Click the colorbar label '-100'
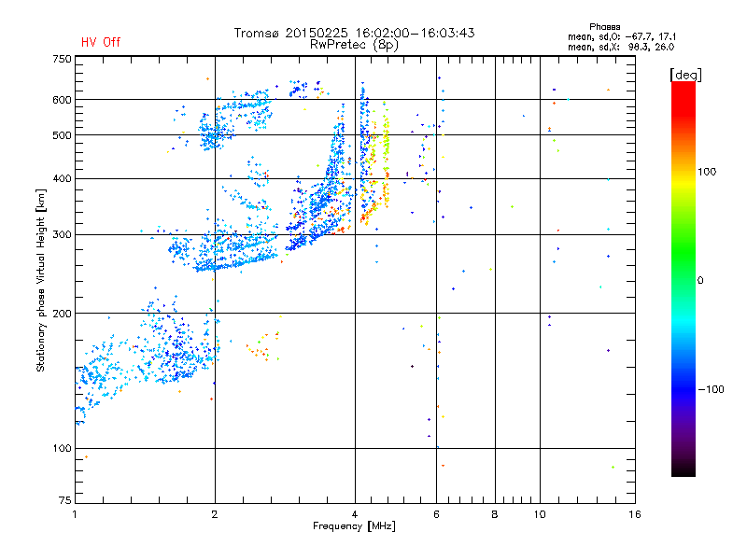Image resolution: width=747 pixels, height=560 pixels. [711, 389]
